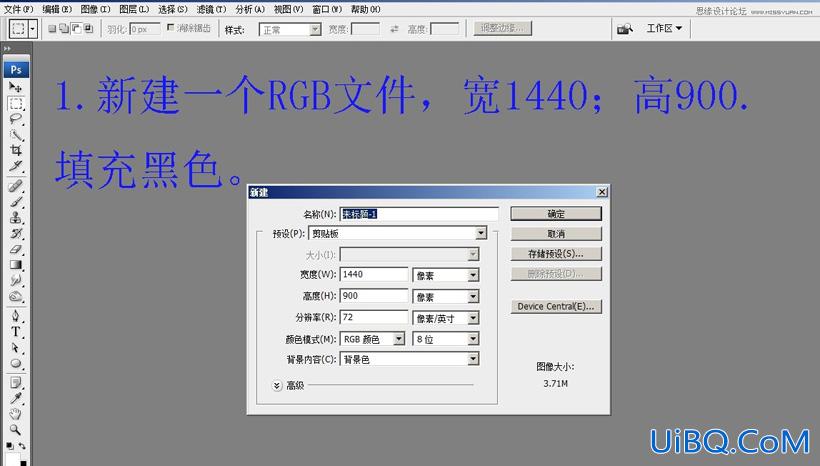Close the 新建 dialog
Image resolution: width=820 pixels, height=466 pixels.
[x=602, y=192]
